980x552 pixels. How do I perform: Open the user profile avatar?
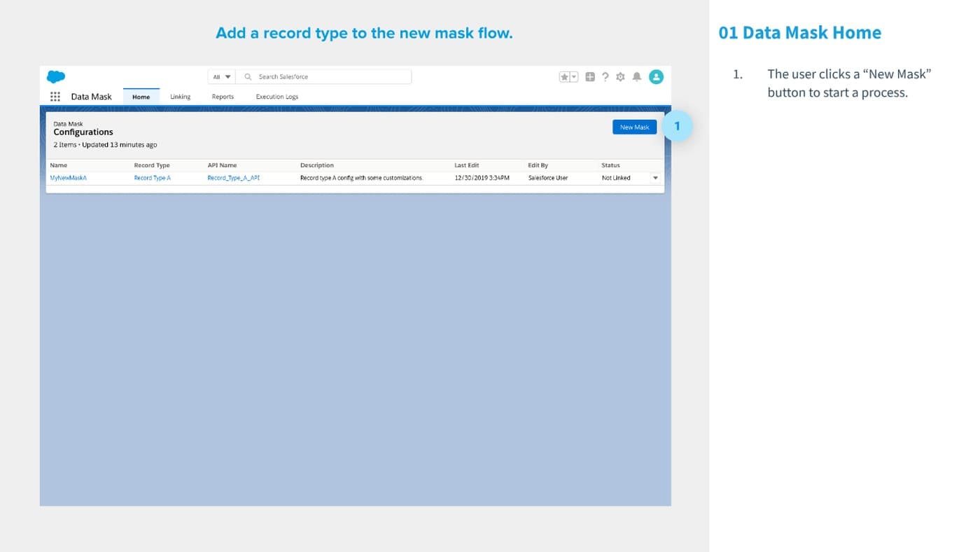[656, 77]
